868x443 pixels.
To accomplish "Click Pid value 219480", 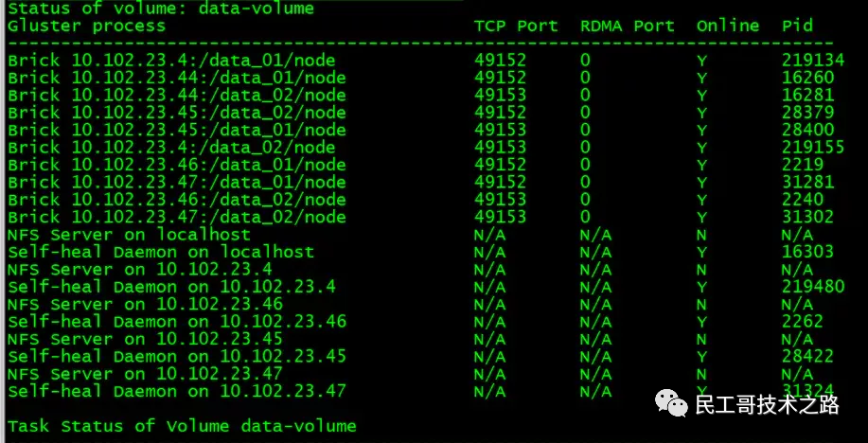I will (x=813, y=287).
